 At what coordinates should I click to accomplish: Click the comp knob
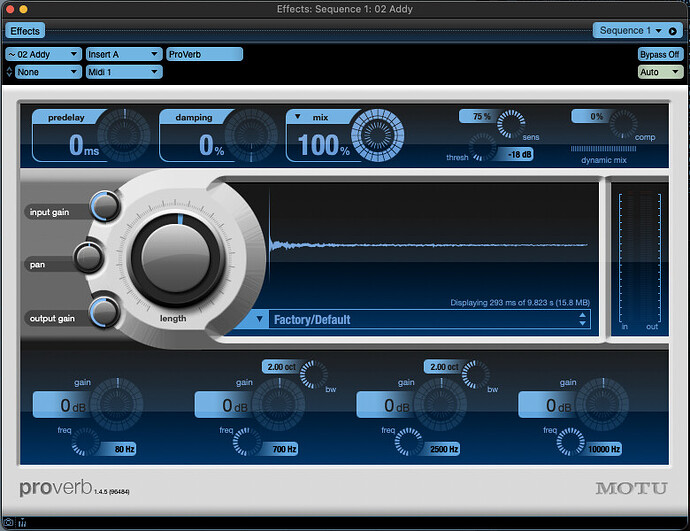click(623, 124)
